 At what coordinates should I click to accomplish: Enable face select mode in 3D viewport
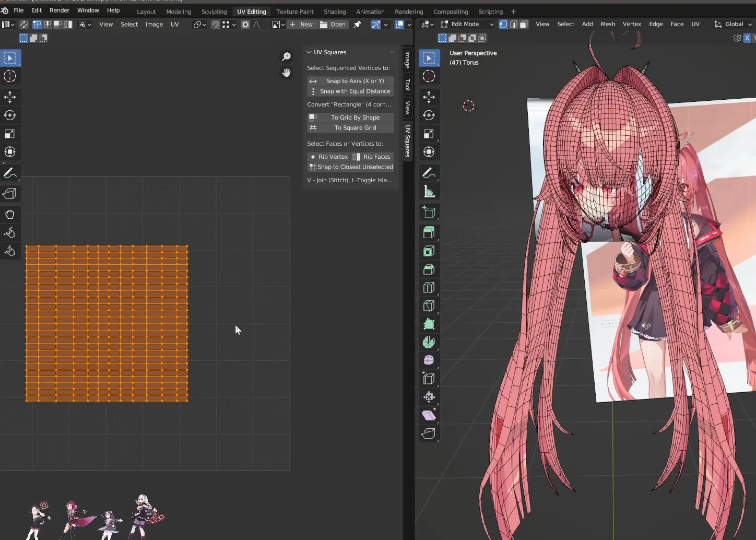[x=524, y=25]
